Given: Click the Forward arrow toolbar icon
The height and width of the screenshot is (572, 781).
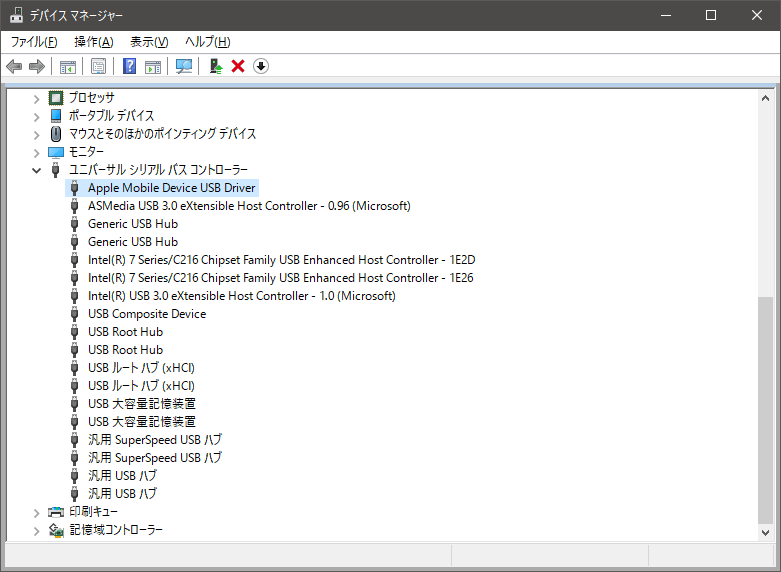Looking at the screenshot, I should pyautogui.click(x=37, y=66).
